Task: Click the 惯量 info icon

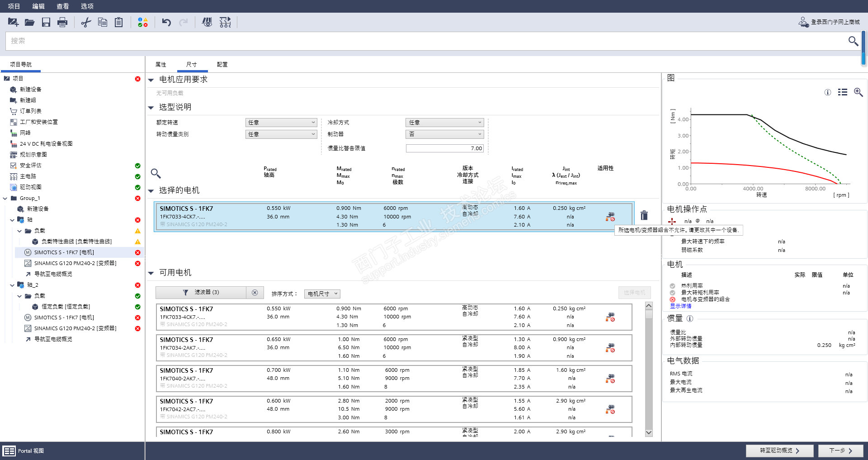Action: tap(690, 318)
